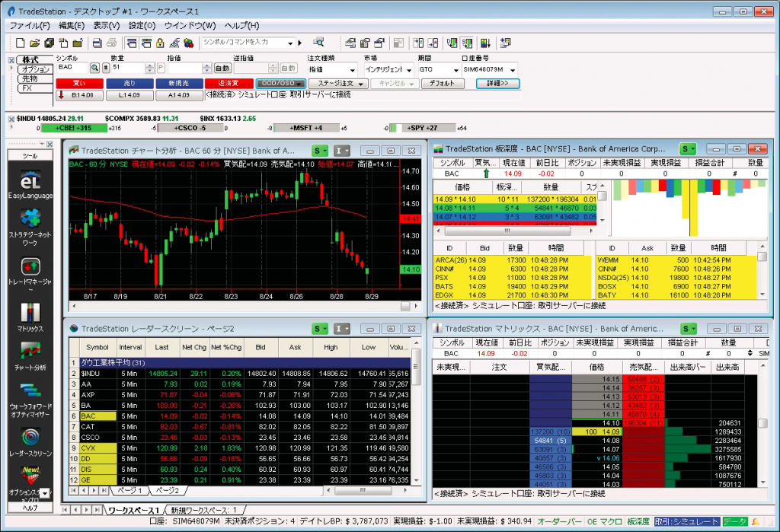Open the RadarScreen sidebar icon

(30, 439)
